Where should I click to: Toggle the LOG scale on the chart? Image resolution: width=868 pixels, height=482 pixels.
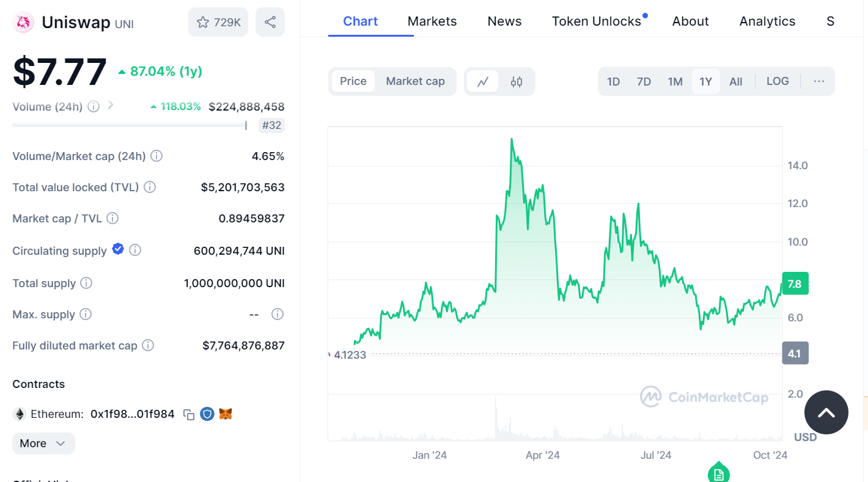click(x=777, y=81)
